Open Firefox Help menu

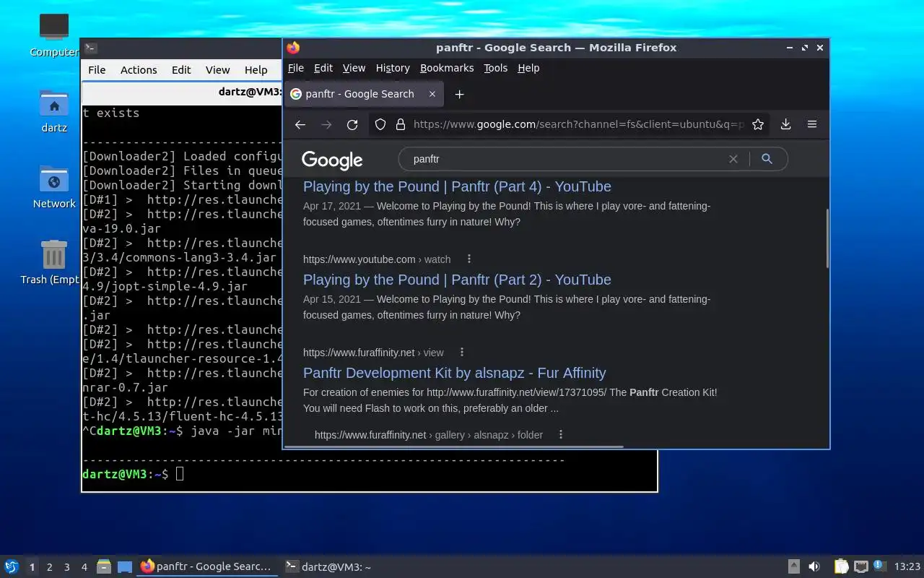click(528, 68)
